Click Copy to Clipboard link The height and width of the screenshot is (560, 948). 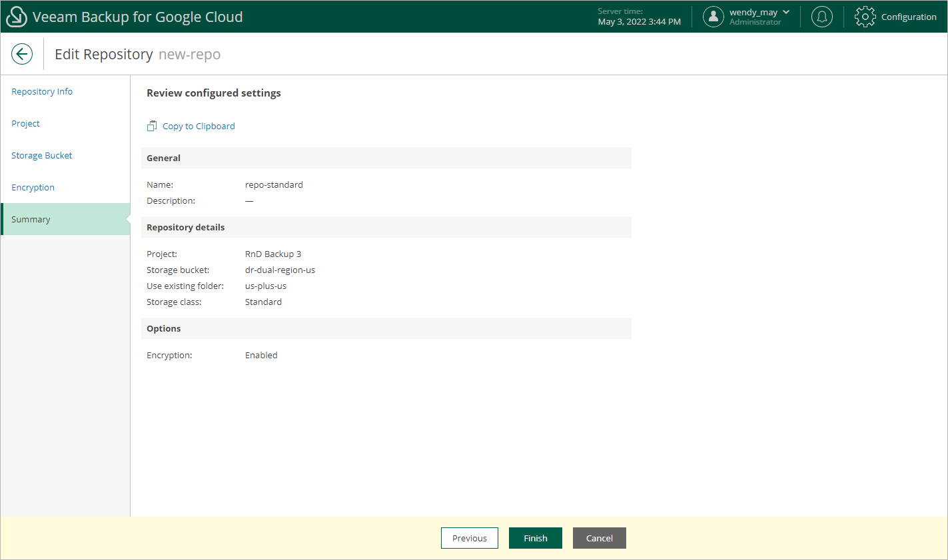coord(199,126)
